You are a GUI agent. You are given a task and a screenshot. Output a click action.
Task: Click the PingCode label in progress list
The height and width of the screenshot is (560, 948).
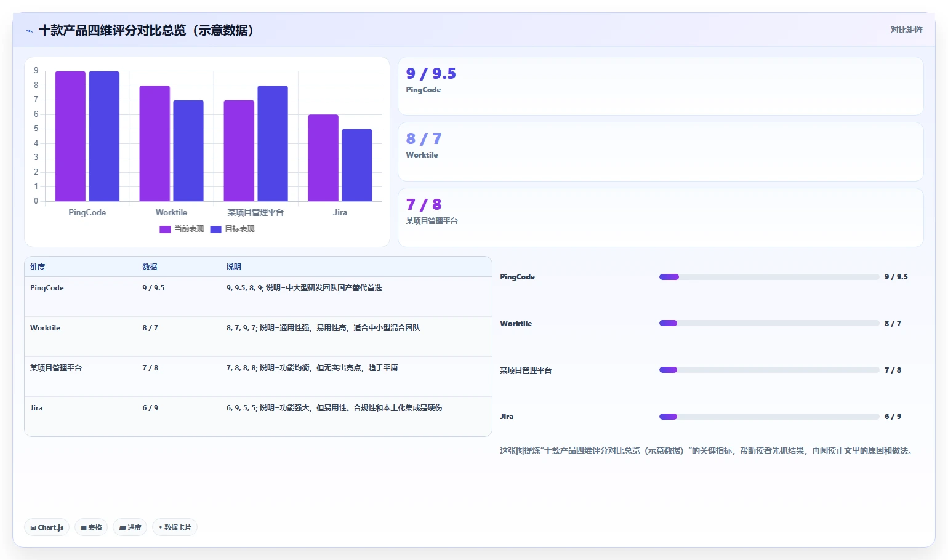pyautogui.click(x=517, y=277)
